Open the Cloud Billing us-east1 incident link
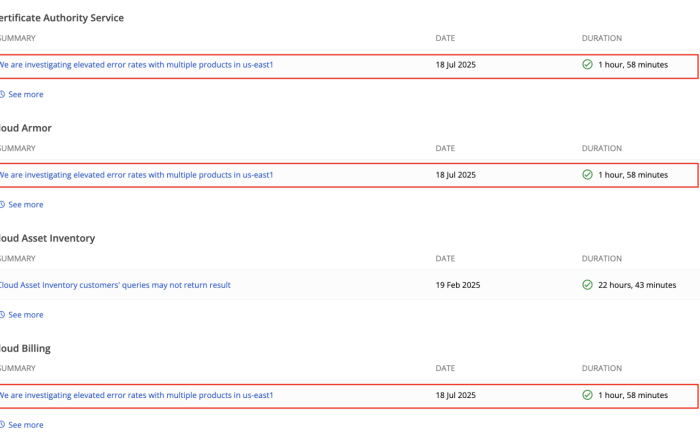 click(x=136, y=395)
